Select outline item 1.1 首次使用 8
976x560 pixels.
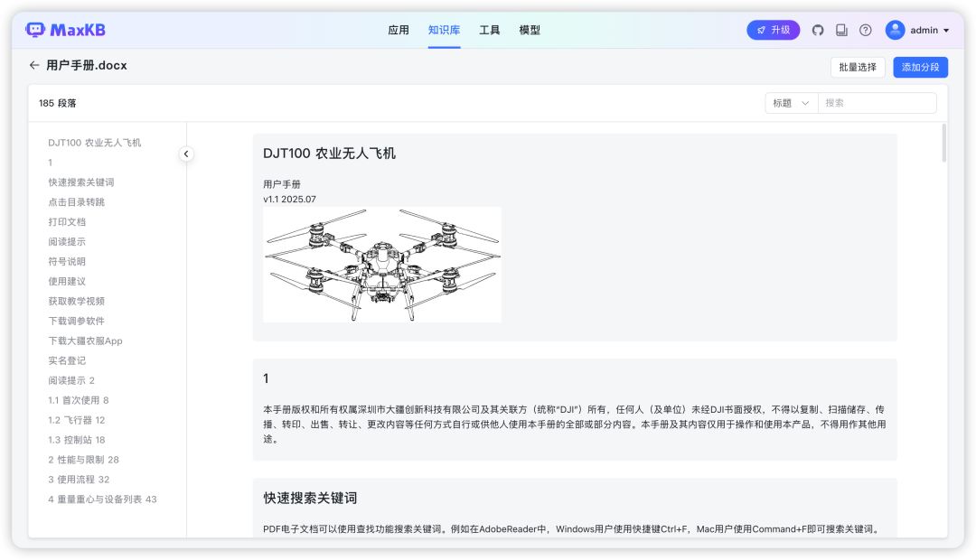point(79,400)
